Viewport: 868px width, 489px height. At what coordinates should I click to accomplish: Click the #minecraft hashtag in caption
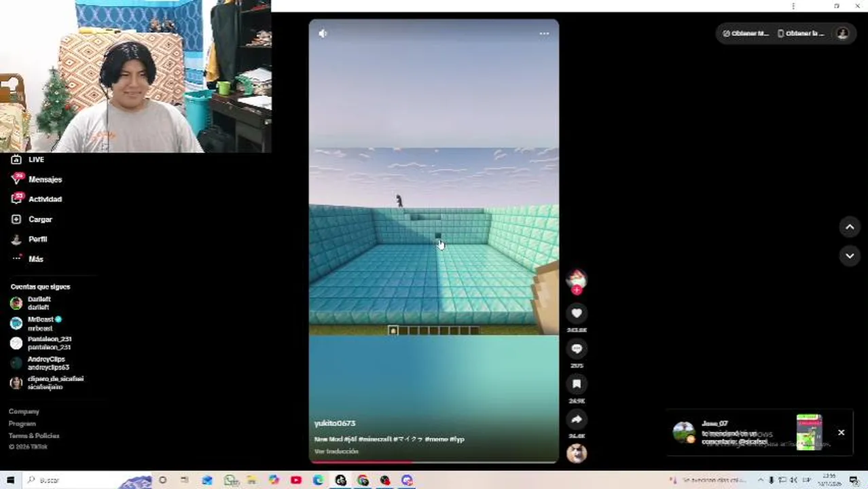[x=375, y=439]
